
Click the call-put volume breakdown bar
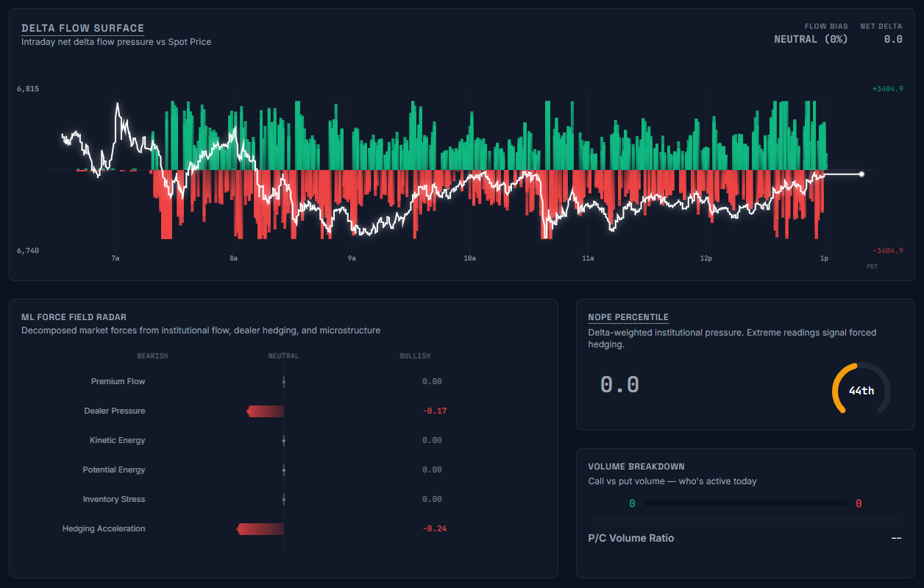pos(745,503)
